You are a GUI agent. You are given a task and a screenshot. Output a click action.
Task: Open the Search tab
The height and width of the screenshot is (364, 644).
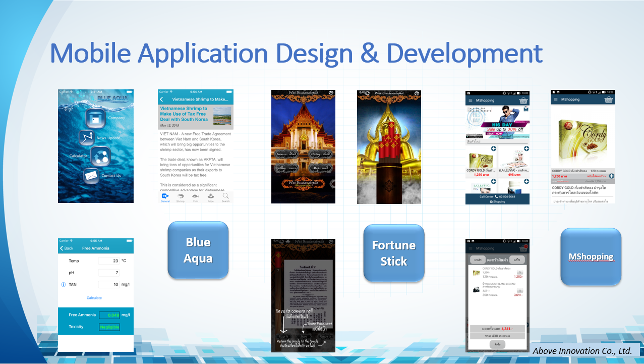pyautogui.click(x=225, y=197)
